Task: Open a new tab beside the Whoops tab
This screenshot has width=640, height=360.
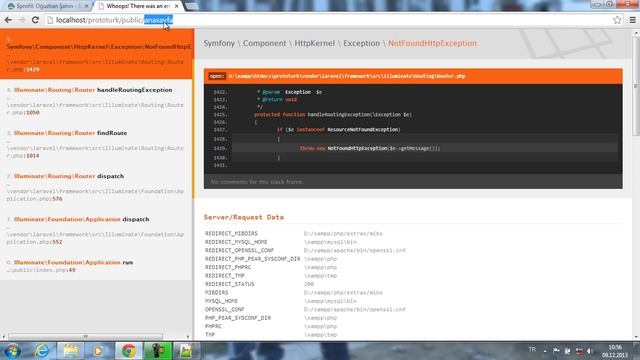Action: pos(192,6)
